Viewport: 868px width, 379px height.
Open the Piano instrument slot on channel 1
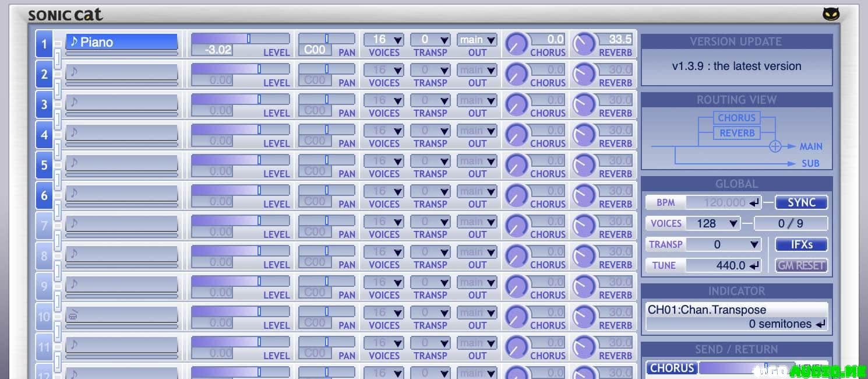coord(122,41)
